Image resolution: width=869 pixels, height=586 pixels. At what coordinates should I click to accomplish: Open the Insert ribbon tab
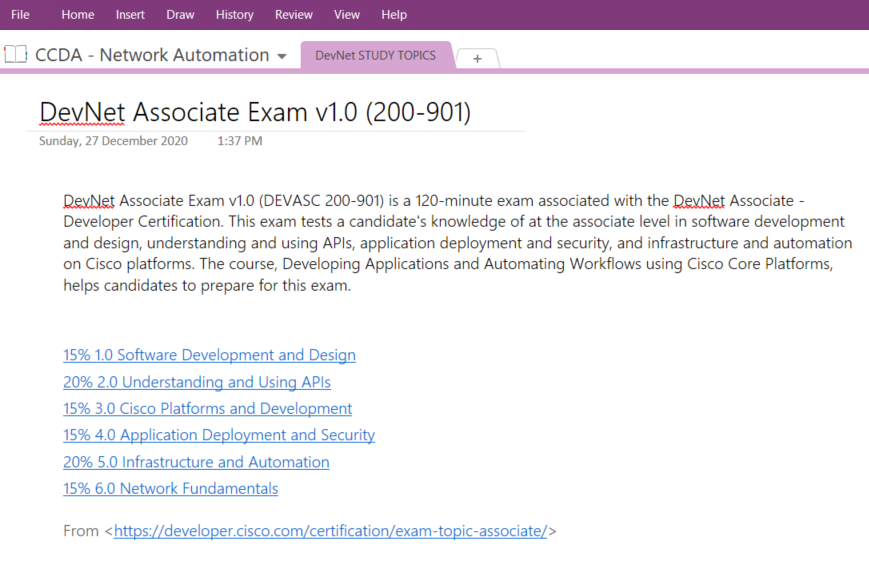pos(130,14)
